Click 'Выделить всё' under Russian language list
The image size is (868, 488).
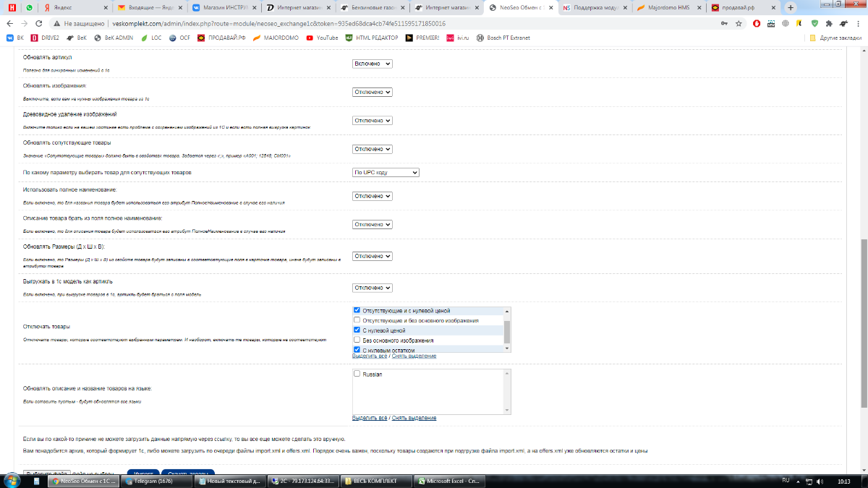[x=370, y=418]
